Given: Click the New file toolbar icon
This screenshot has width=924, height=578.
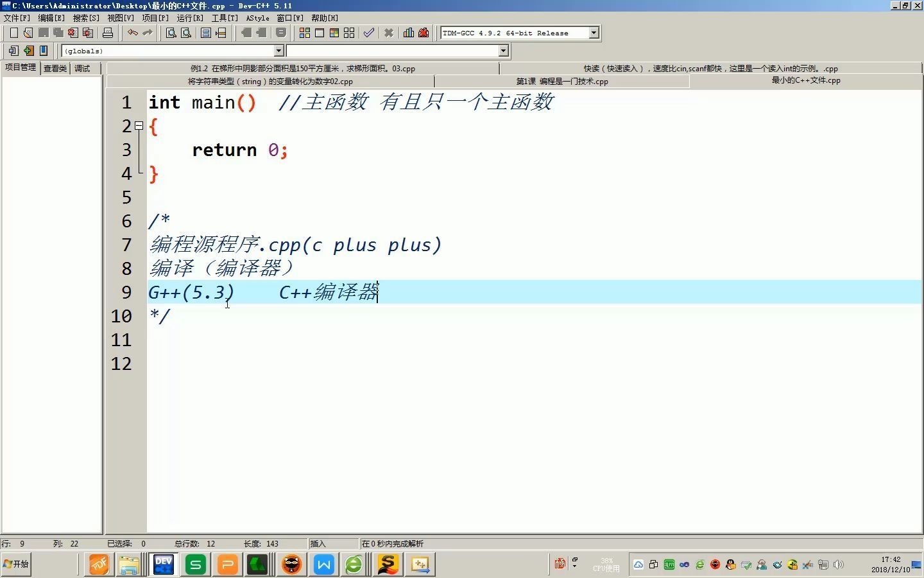Looking at the screenshot, I should pyautogui.click(x=13, y=33).
